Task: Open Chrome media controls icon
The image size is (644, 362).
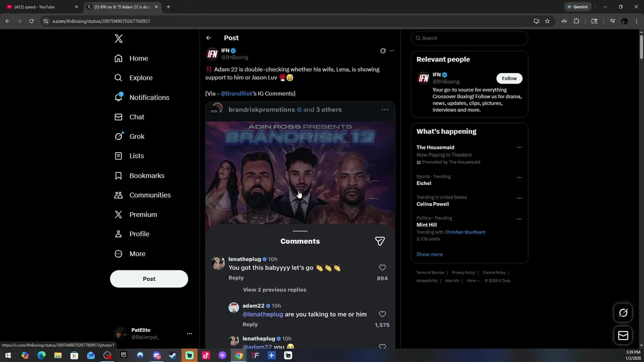Action: click(612, 21)
